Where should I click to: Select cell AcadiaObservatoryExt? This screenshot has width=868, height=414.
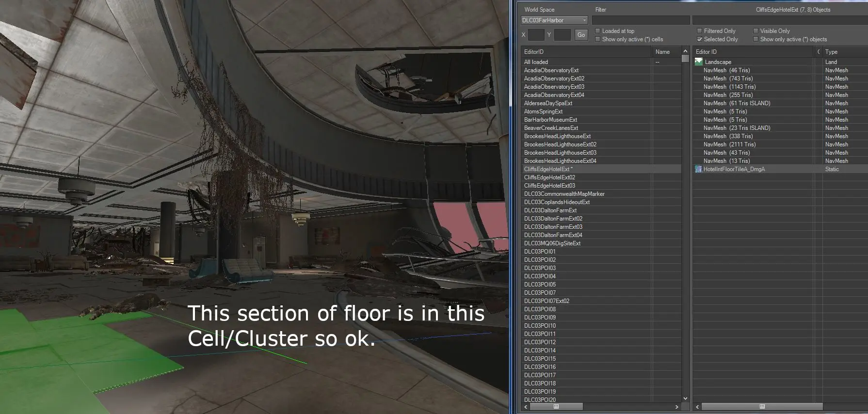[x=601, y=70]
